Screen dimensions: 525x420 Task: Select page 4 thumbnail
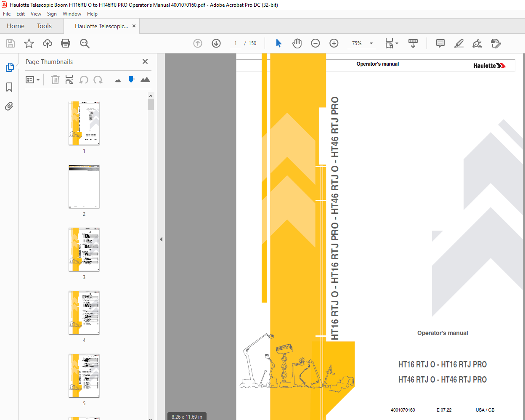[x=84, y=313]
